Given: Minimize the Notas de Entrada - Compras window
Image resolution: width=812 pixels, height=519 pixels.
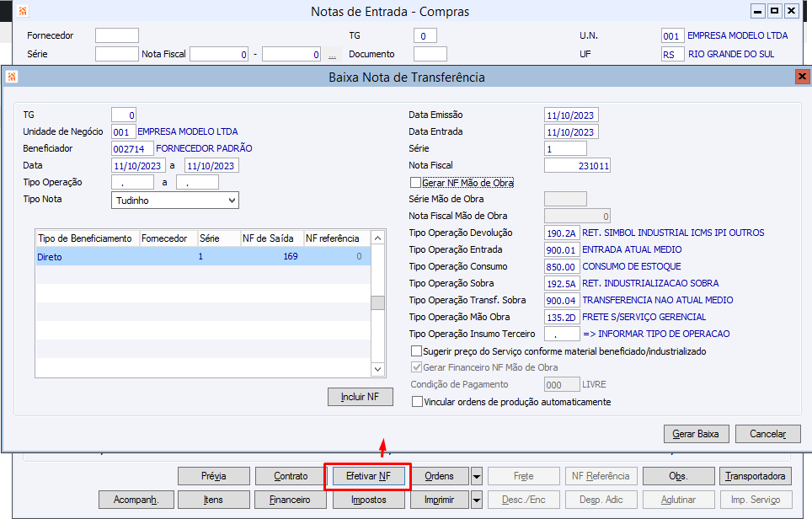Looking at the screenshot, I should [757, 11].
